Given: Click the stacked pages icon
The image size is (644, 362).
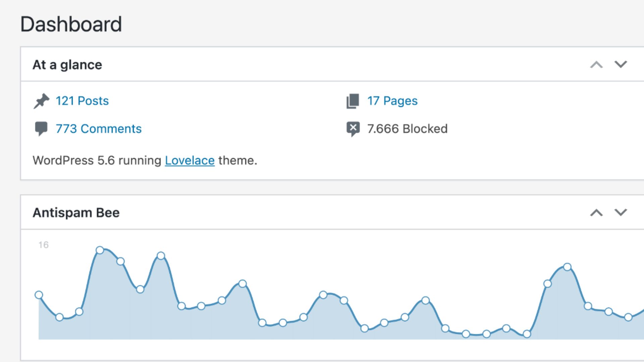Looking at the screenshot, I should pyautogui.click(x=353, y=101).
